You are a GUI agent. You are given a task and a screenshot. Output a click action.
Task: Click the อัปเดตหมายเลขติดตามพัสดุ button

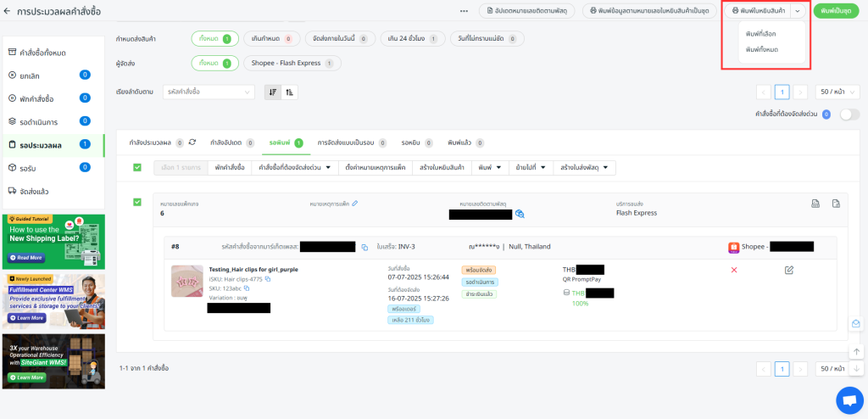point(527,11)
